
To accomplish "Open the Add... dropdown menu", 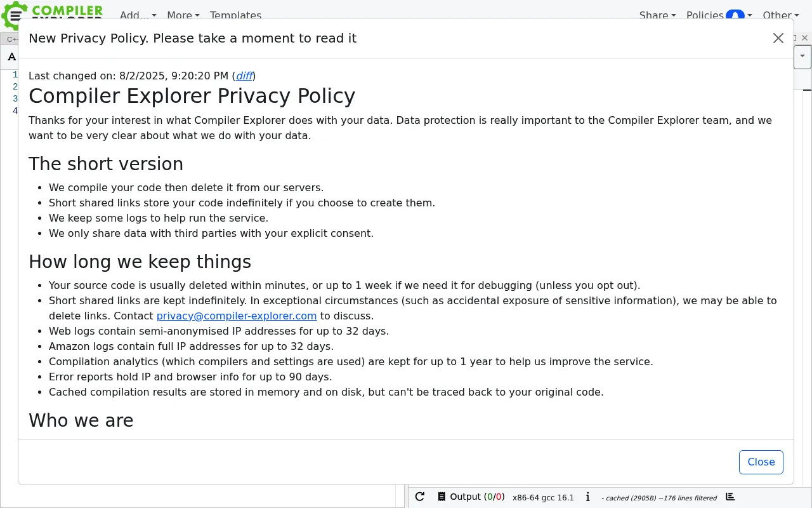I will 138,15.
